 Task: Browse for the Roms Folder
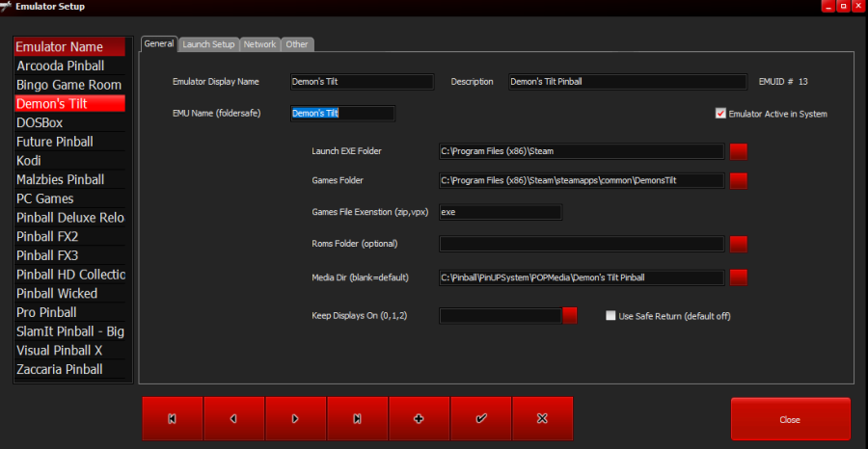point(739,244)
